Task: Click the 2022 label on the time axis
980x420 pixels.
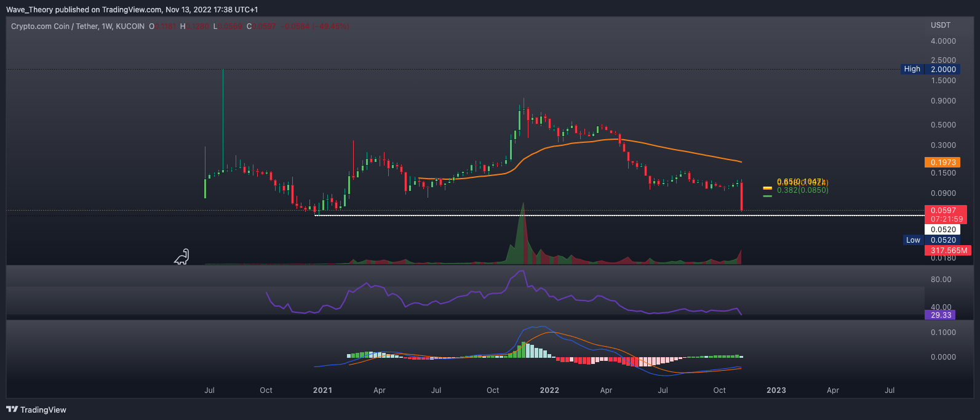Action: pyautogui.click(x=549, y=390)
